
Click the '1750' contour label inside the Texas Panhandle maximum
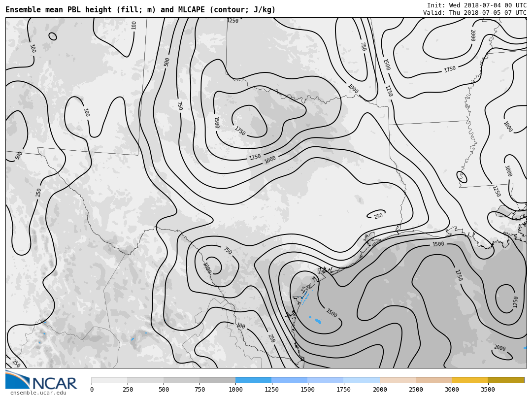(x=240, y=131)
